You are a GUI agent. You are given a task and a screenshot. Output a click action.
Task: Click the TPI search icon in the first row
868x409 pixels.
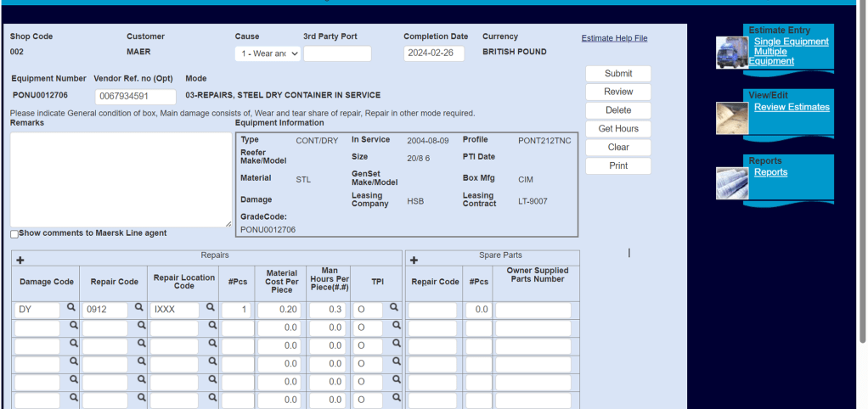pos(394,309)
